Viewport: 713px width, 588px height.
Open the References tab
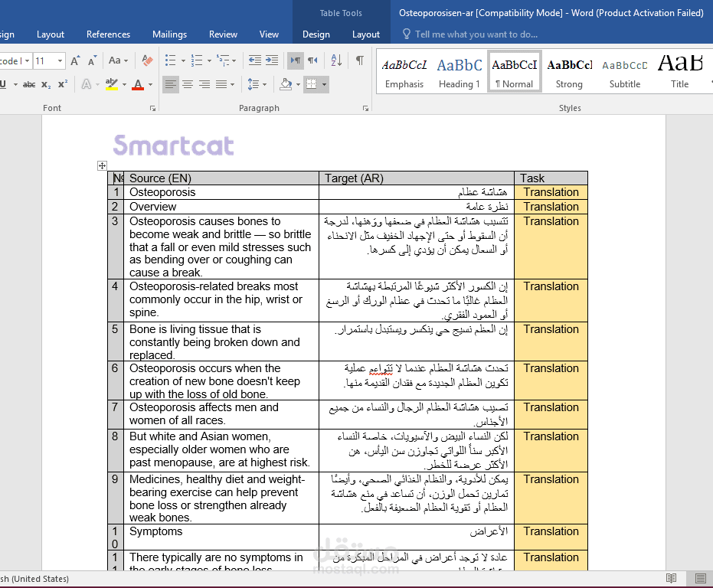tap(108, 34)
